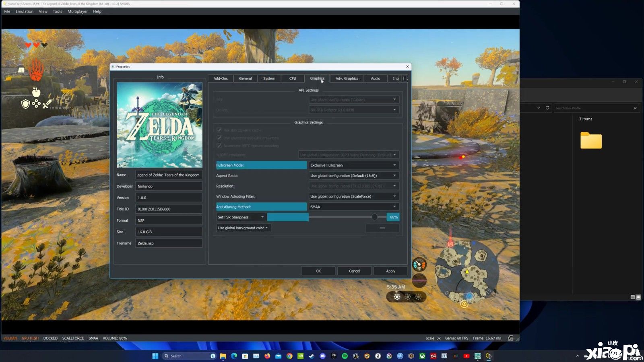Viewport: 644px width, 362px height.
Task: Click the Title ID field
Action: 169,209
